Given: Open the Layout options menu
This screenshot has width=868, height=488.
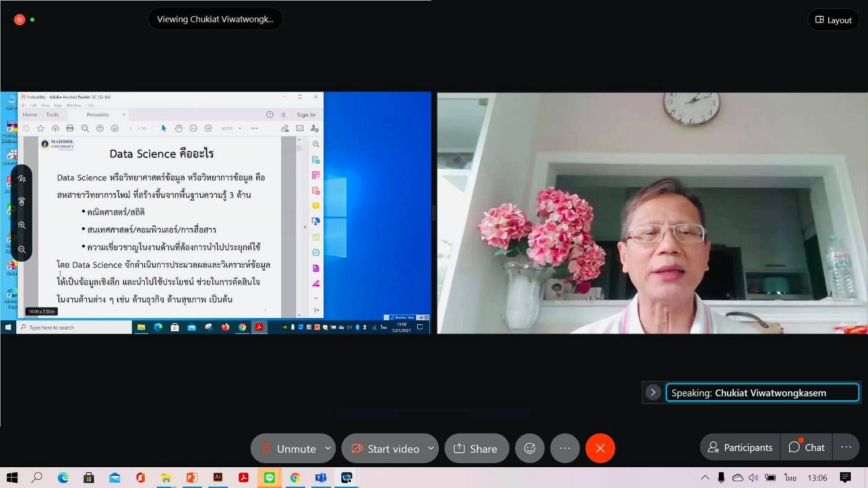Looking at the screenshot, I should (x=833, y=20).
